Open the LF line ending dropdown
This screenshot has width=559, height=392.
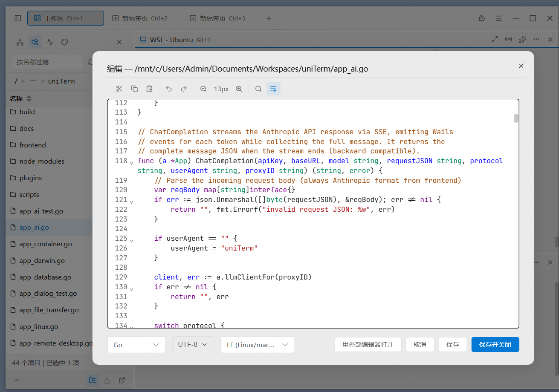pyautogui.click(x=258, y=345)
